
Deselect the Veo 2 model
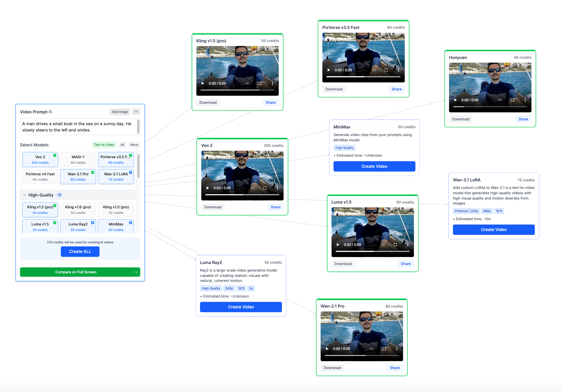point(40,159)
